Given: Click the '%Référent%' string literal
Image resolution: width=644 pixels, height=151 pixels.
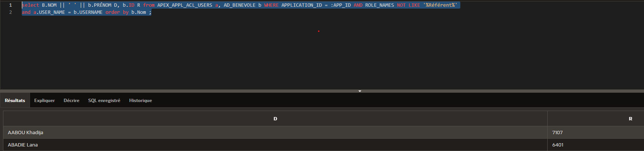Looking at the screenshot, I should click(x=440, y=5).
